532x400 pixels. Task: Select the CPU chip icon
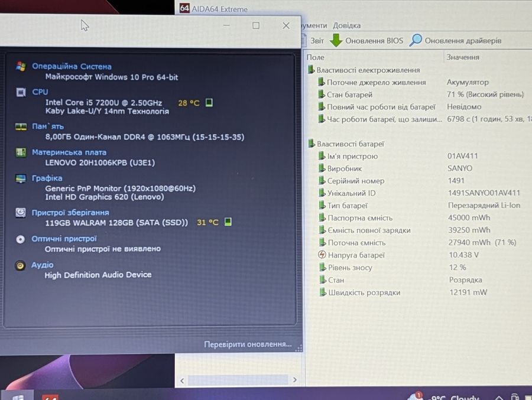(x=21, y=92)
